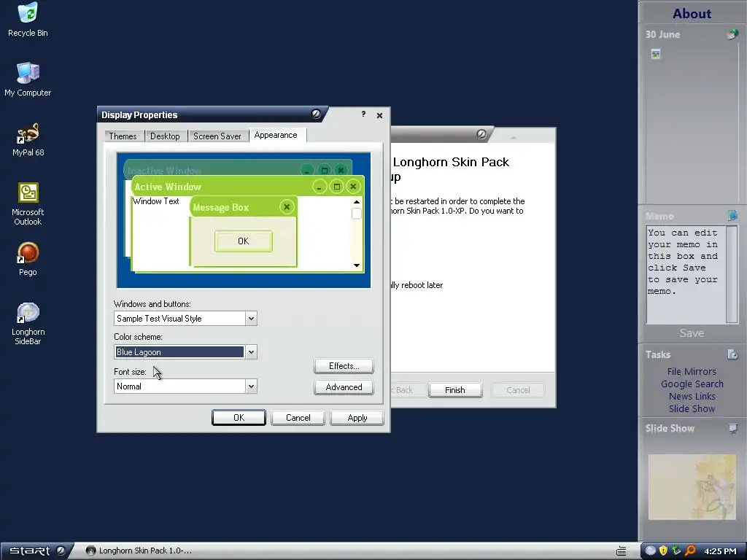This screenshot has width=747, height=560.
Task: Click the small picture icon under 30 June
Action: [656, 54]
